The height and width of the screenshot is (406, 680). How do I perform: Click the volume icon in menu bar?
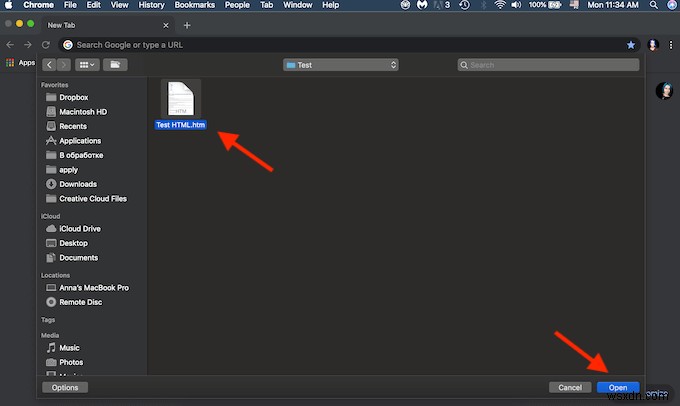[x=516, y=5]
